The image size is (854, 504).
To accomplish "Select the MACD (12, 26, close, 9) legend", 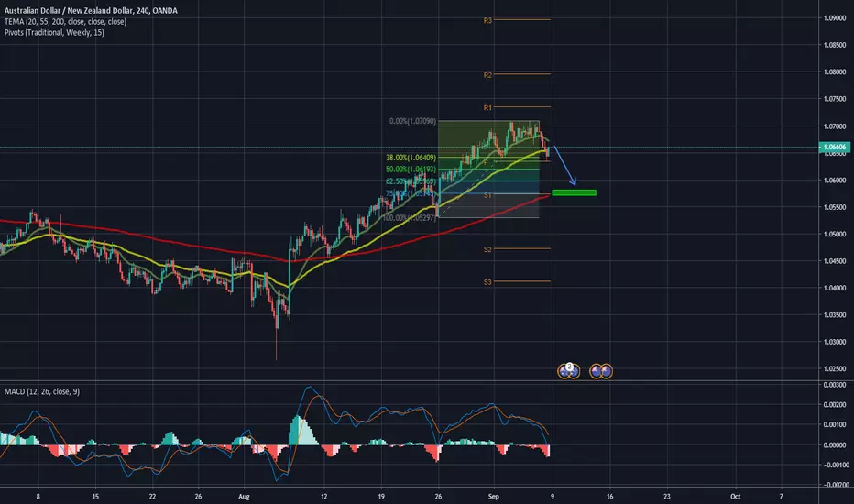I will tap(42, 391).
